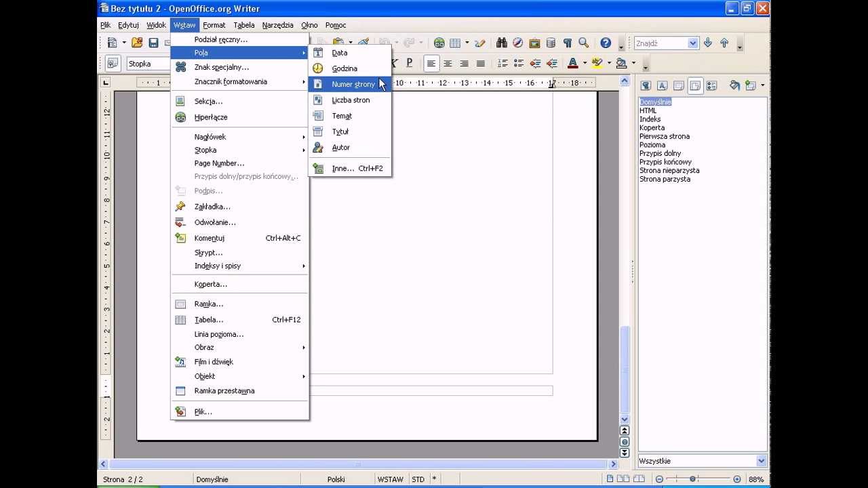Image resolution: width=868 pixels, height=488 pixels.
Task: Click the Show Draw Functions pencil icon
Action: click(481, 43)
